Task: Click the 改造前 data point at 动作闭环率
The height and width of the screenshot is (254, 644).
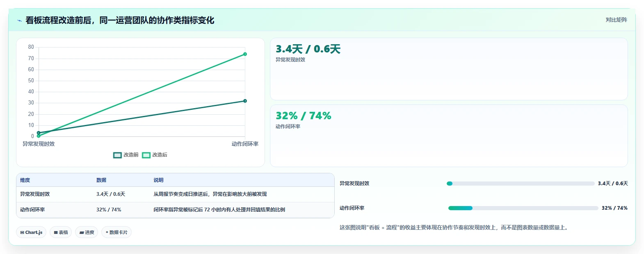Action: pos(245,101)
